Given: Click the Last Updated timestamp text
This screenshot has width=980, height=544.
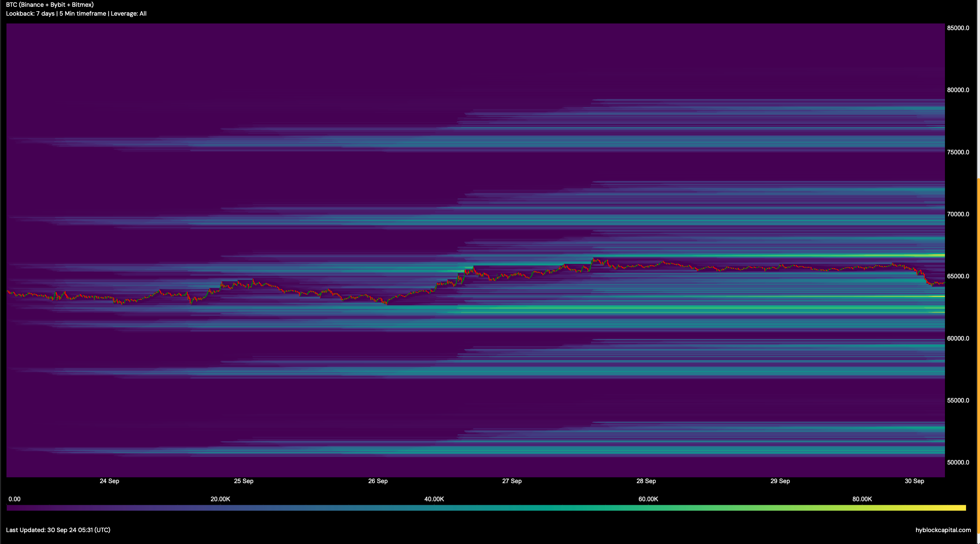Looking at the screenshot, I should pos(58,530).
